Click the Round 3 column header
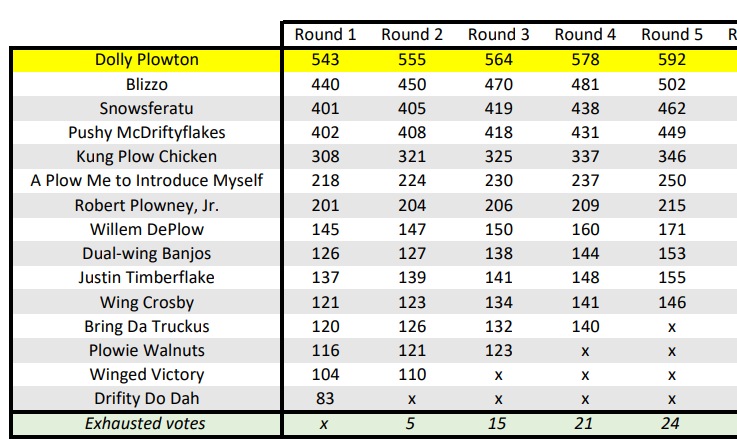Screen dimensions: 737x439 [x=499, y=35]
